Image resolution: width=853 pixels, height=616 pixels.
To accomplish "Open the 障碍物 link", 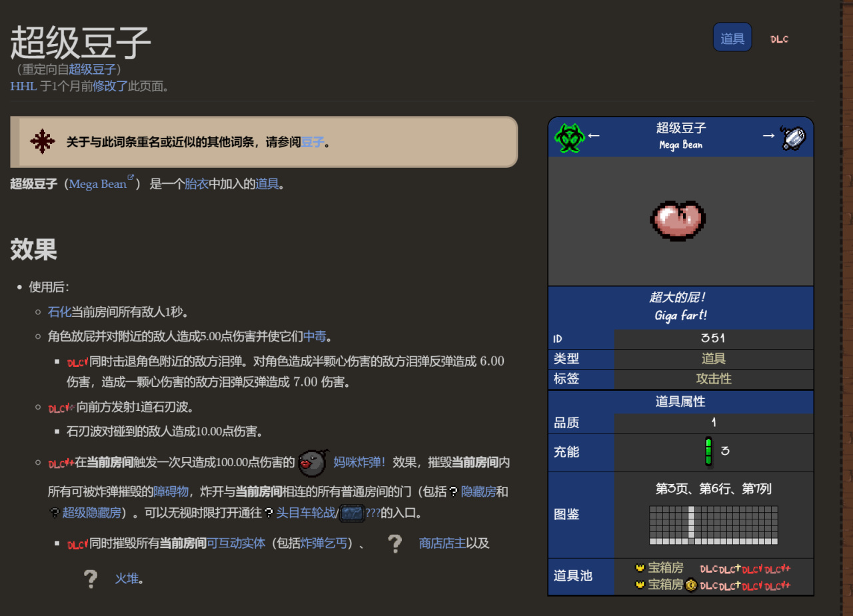I will coord(171,492).
